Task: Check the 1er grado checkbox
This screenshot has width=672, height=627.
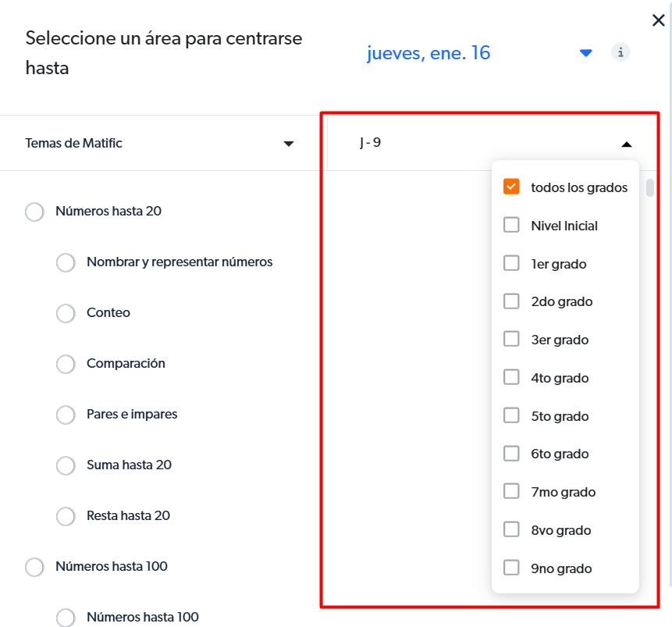Action: pyautogui.click(x=511, y=263)
